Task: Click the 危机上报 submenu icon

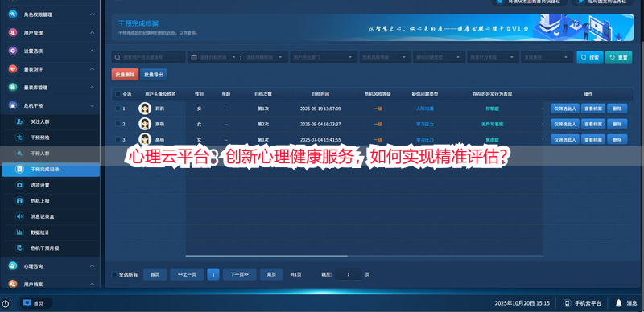Action: point(19,201)
